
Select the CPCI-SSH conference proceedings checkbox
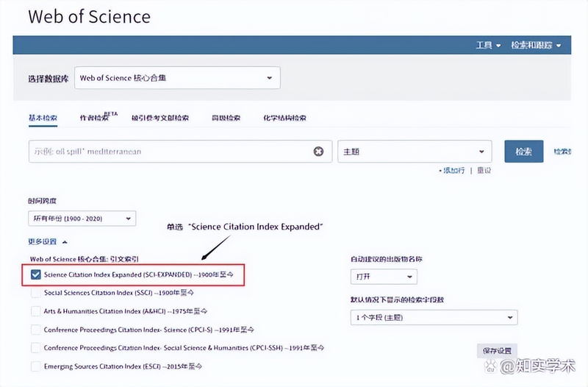pyautogui.click(x=36, y=347)
